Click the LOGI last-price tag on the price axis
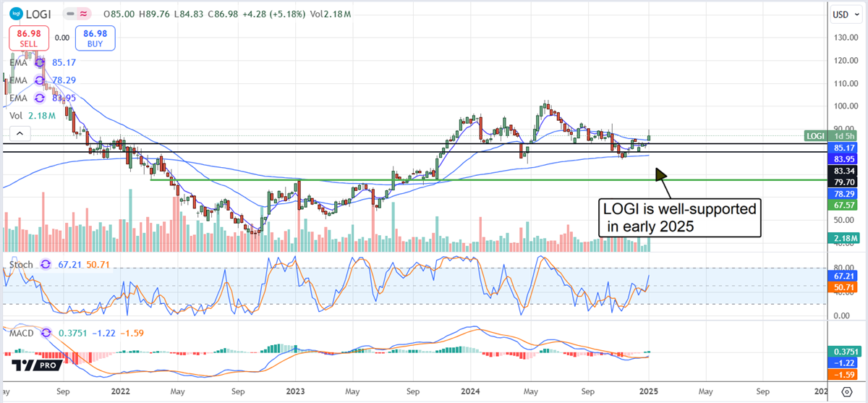This screenshot has height=403, width=868. click(816, 136)
